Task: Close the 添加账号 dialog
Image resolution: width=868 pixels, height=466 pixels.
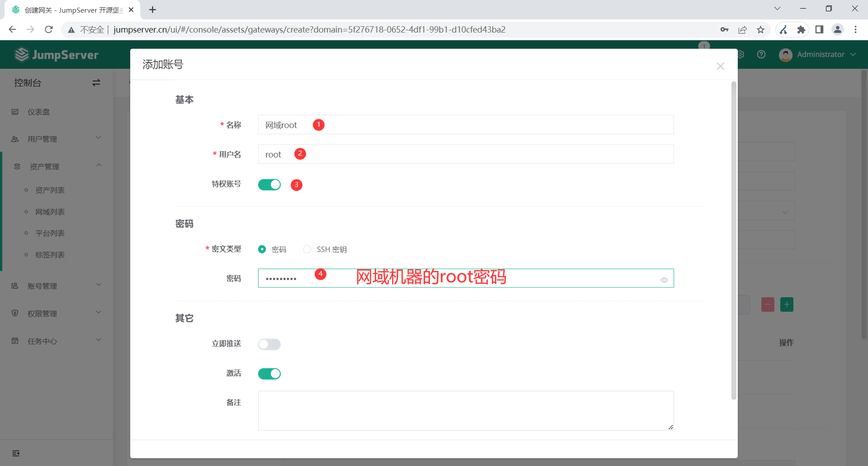Action: coord(720,66)
